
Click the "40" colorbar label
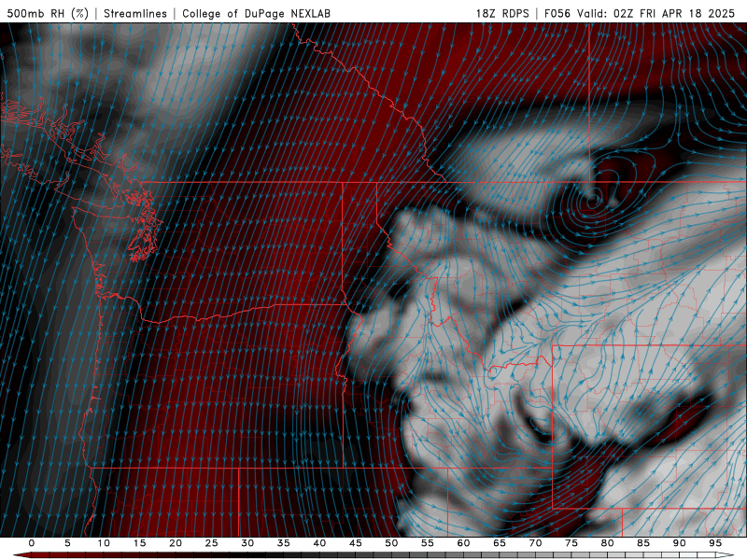(319, 543)
